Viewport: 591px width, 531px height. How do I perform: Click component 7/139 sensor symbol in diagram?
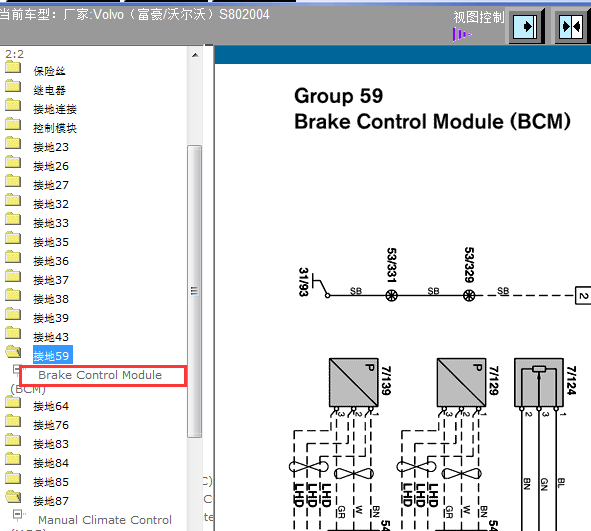click(x=354, y=382)
